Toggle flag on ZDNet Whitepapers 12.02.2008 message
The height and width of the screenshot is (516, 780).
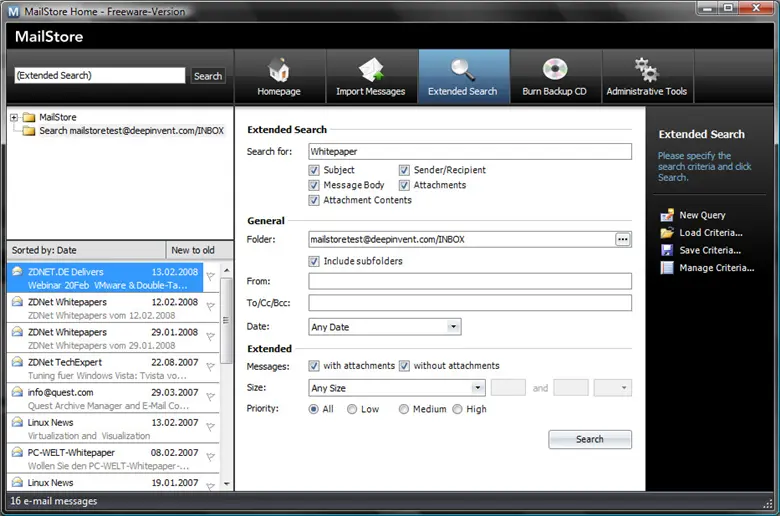coord(211,307)
